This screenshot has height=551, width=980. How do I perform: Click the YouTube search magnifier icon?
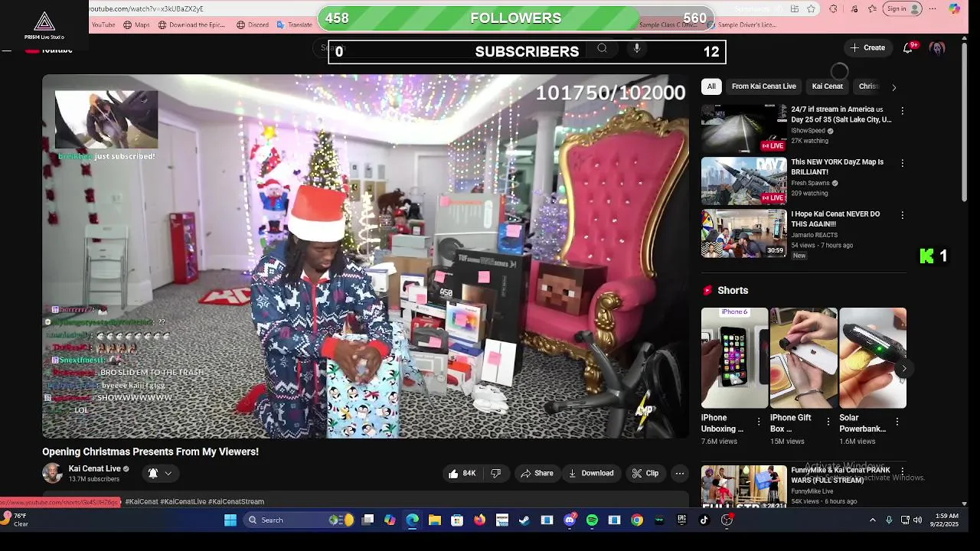[x=602, y=48]
